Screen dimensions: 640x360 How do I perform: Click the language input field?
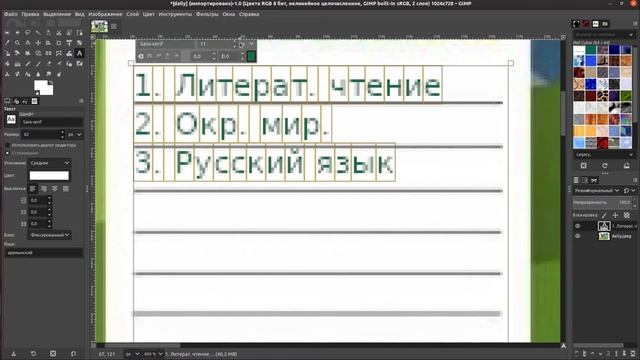pyautogui.click(x=44, y=253)
